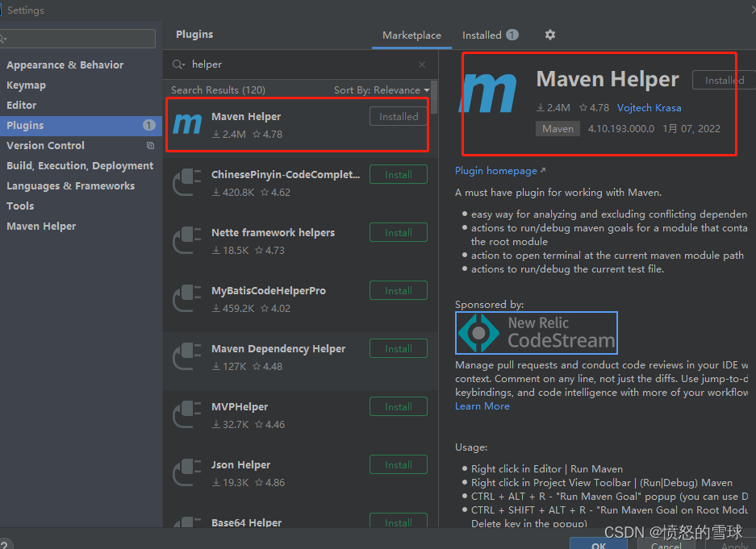This screenshot has height=549, width=756.
Task: Select the Json Helper title
Action: [x=240, y=464]
